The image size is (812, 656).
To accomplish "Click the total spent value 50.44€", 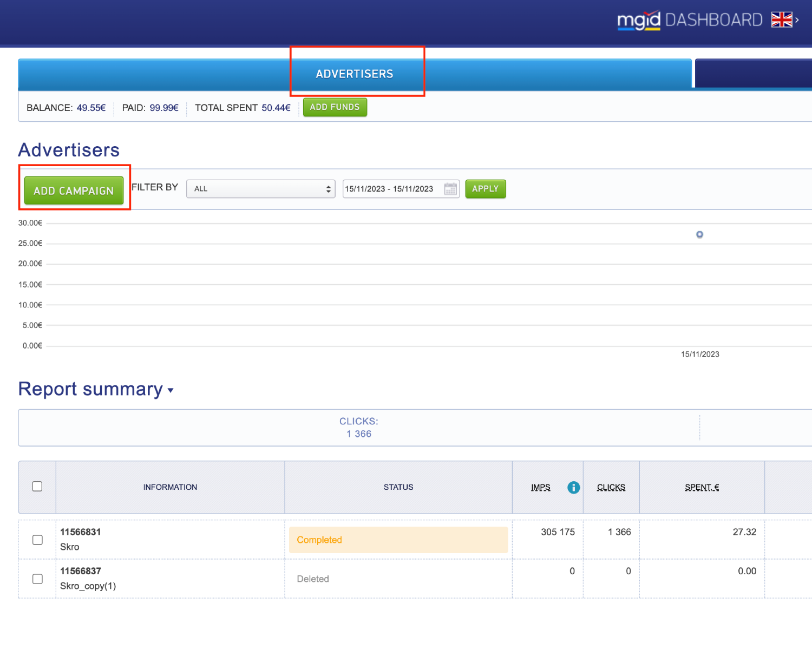I will [276, 108].
